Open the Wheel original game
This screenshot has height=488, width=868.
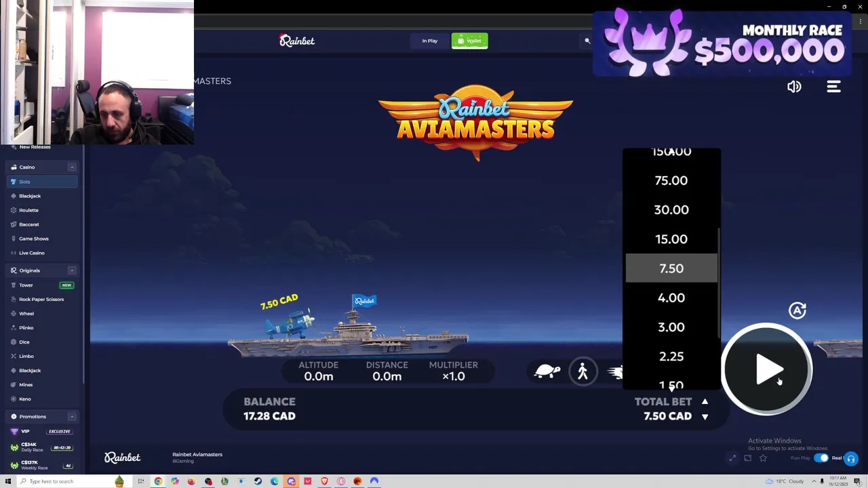[42, 314]
